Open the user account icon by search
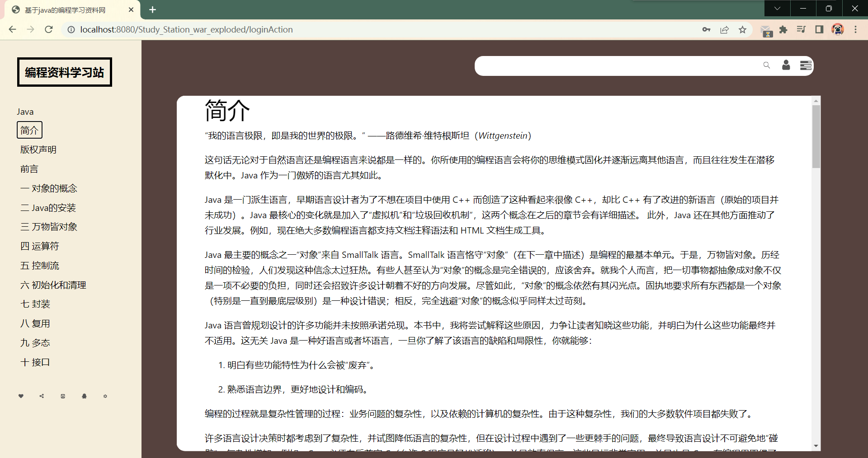 coord(786,65)
